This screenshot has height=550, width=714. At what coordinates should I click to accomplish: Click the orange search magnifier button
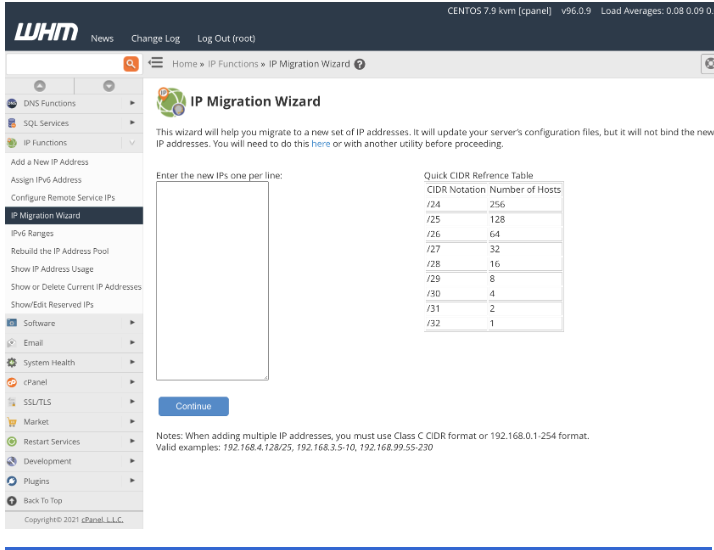130,64
